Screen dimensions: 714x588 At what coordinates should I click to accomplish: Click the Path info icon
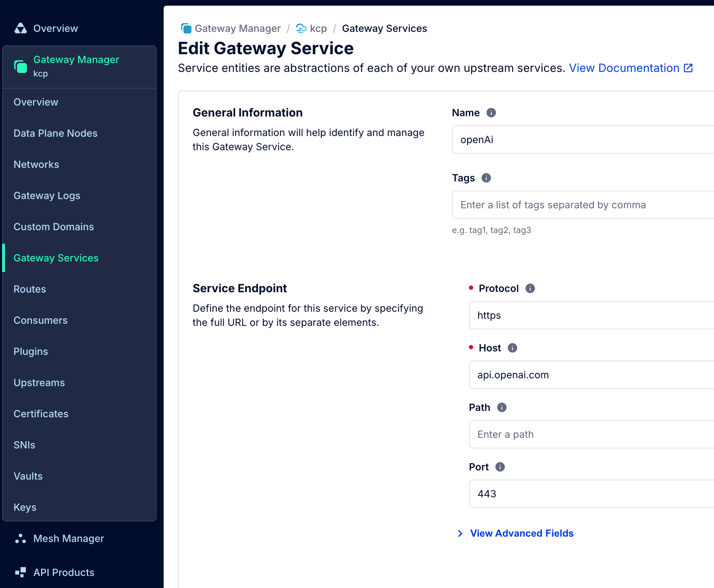(x=501, y=407)
